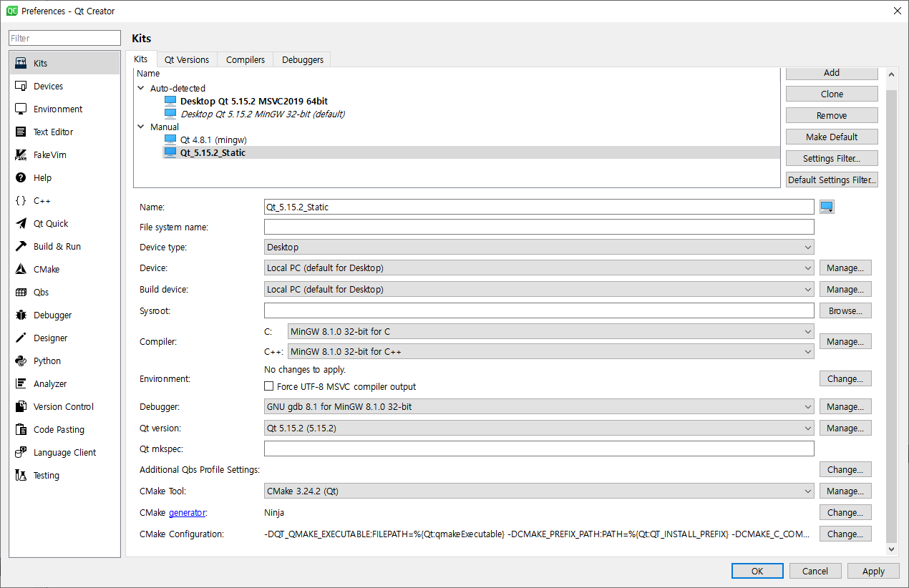Open the Debugger settings category
This screenshot has height=588, width=909.
tap(64, 315)
